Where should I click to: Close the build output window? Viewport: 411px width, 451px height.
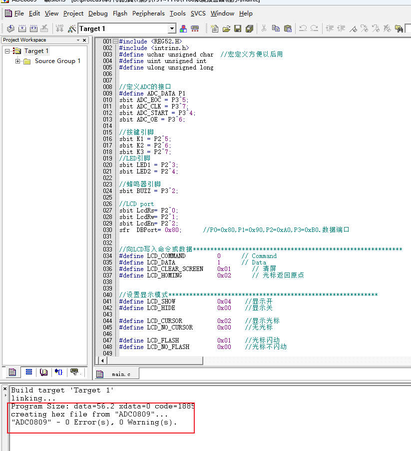tap(5, 389)
